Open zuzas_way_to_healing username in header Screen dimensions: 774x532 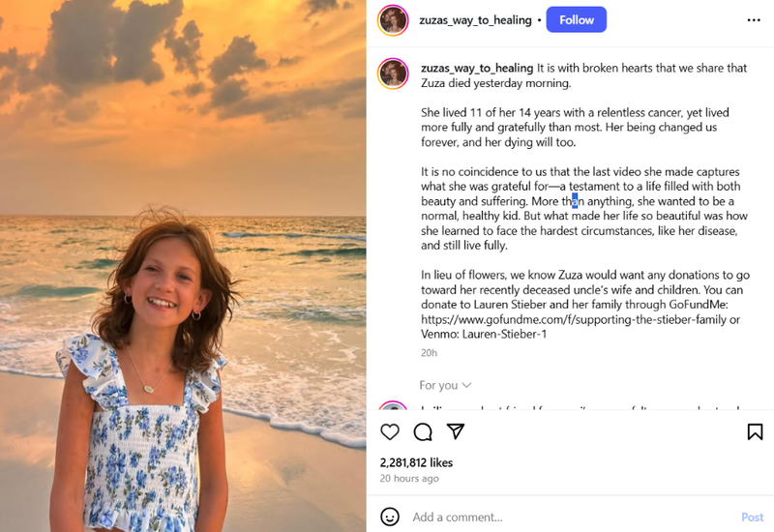[475, 20]
